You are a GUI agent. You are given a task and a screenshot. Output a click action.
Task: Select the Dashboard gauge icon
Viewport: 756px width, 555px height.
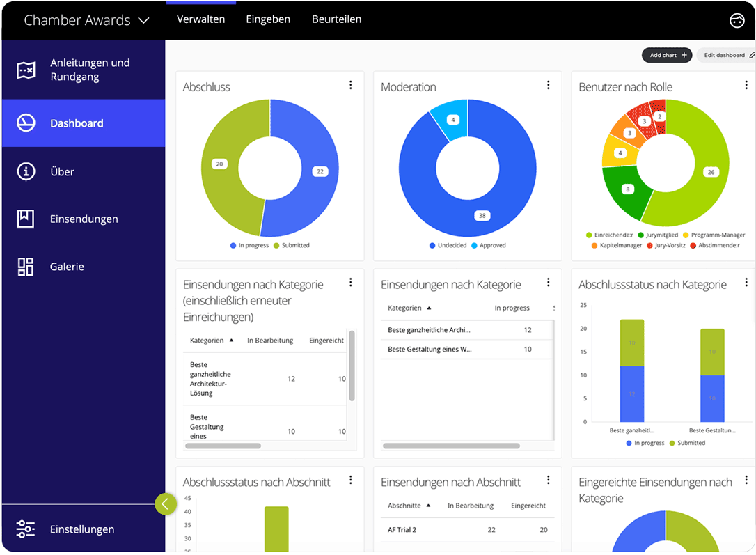point(26,123)
